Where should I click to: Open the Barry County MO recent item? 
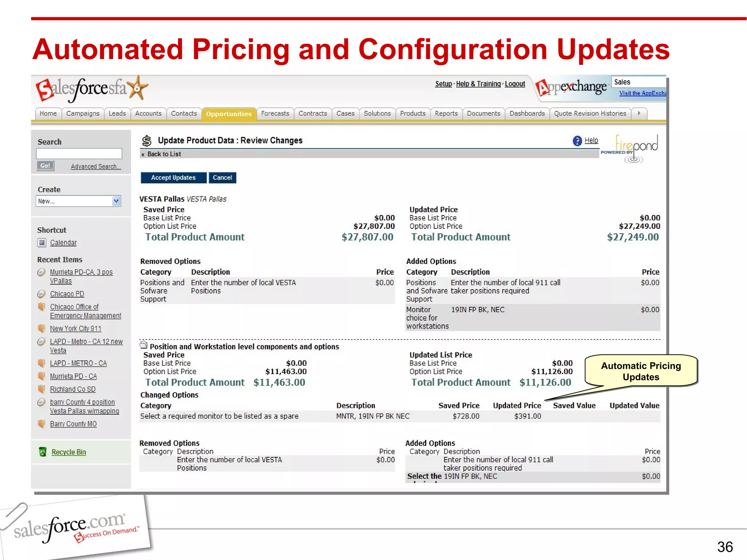tap(73, 424)
